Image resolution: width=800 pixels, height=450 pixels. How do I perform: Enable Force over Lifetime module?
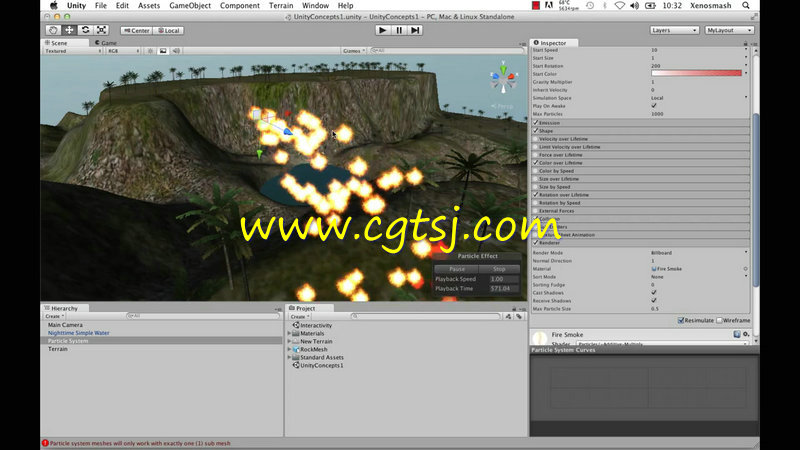(x=536, y=155)
